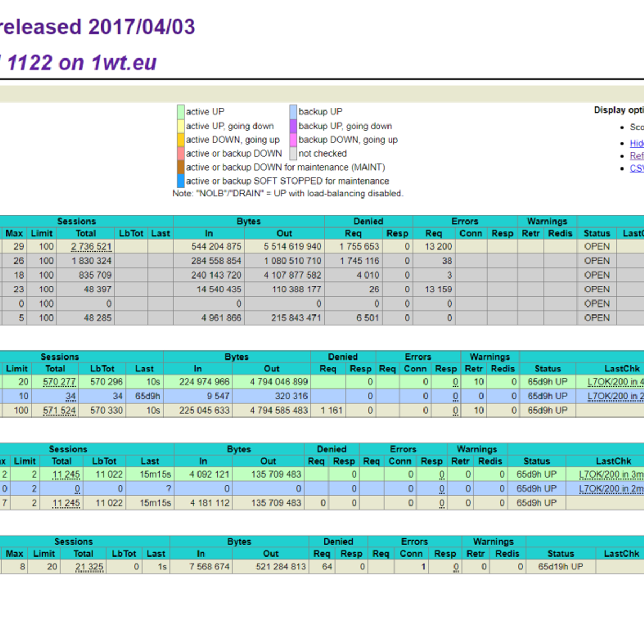The height and width of the screenshot is (644, 644).
Task: Click the Refresh link under Display options
Action: pyautogui.click(x=636, y=156)
